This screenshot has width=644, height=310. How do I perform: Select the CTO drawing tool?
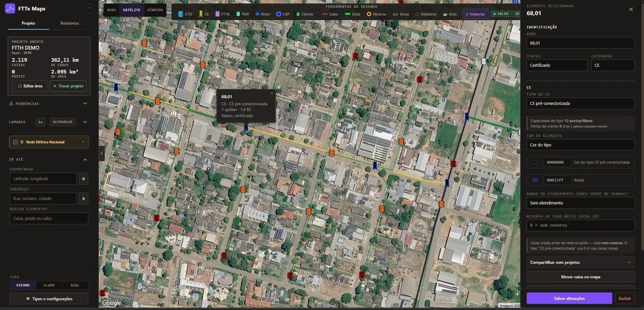coord(185,14)
